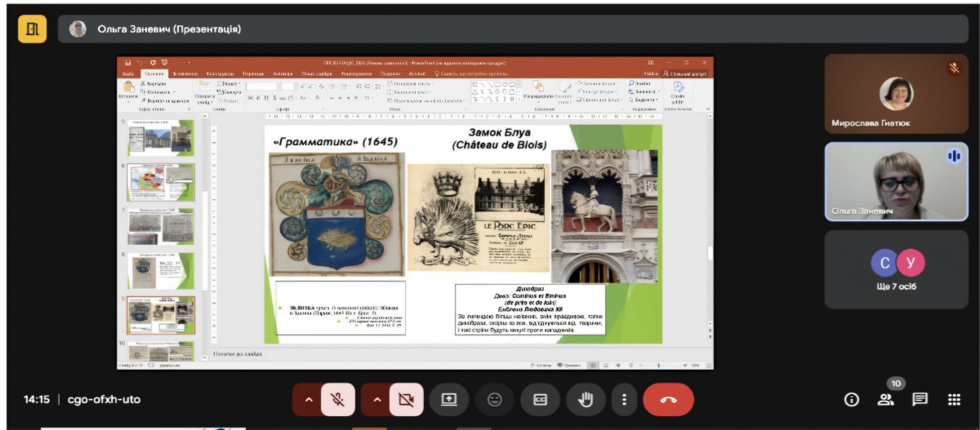Open the three-dot more options menu

click(x=624, y=400)
